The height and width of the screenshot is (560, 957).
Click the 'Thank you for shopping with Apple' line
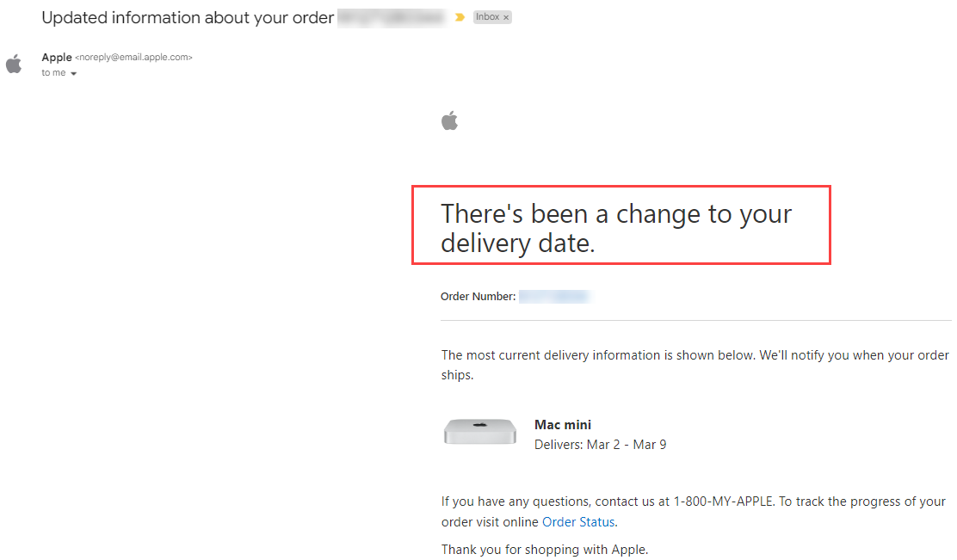coord(545,549)
